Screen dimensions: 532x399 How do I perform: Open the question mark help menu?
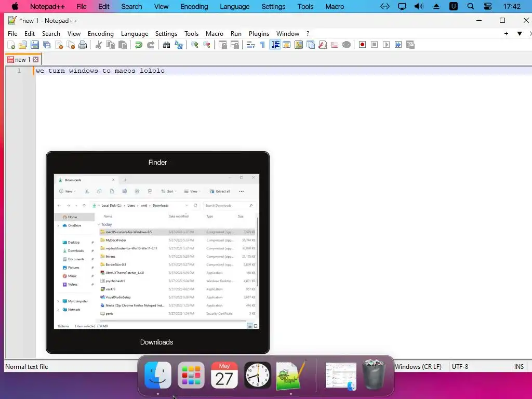coord(308,34)
